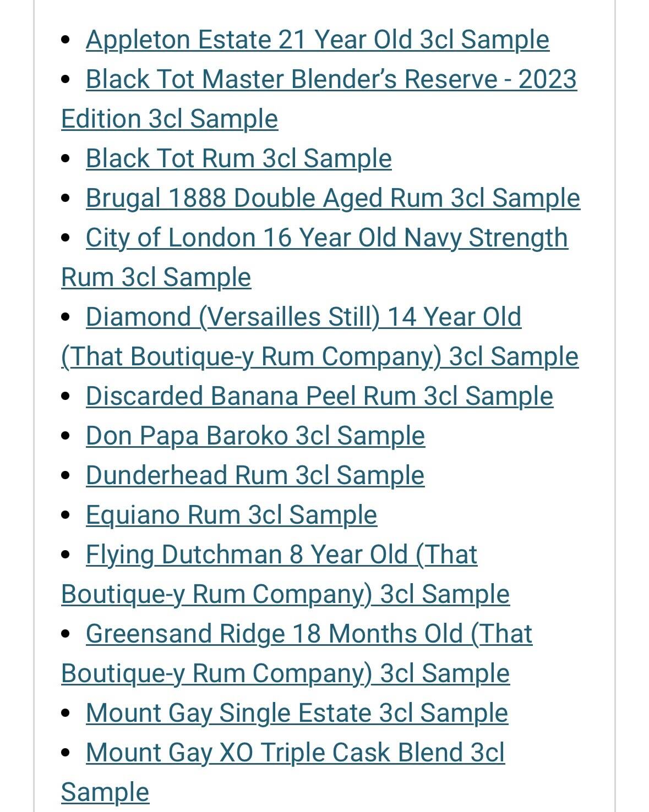
Task: Open Mount Gay XO Triple Cask Blend link
Action: [x=295, y=753]
